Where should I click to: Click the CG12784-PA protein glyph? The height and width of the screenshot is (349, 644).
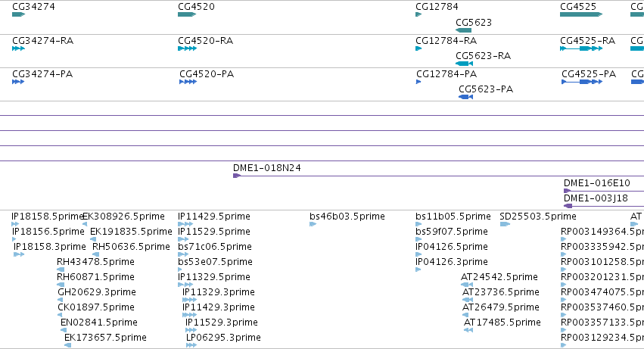[418, 82]
